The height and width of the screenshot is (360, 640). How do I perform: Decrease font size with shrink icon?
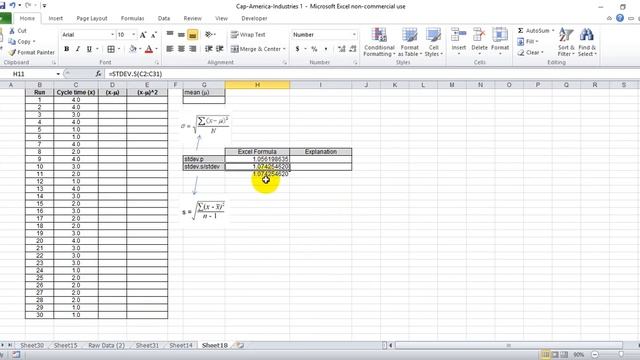click(154, 35)
